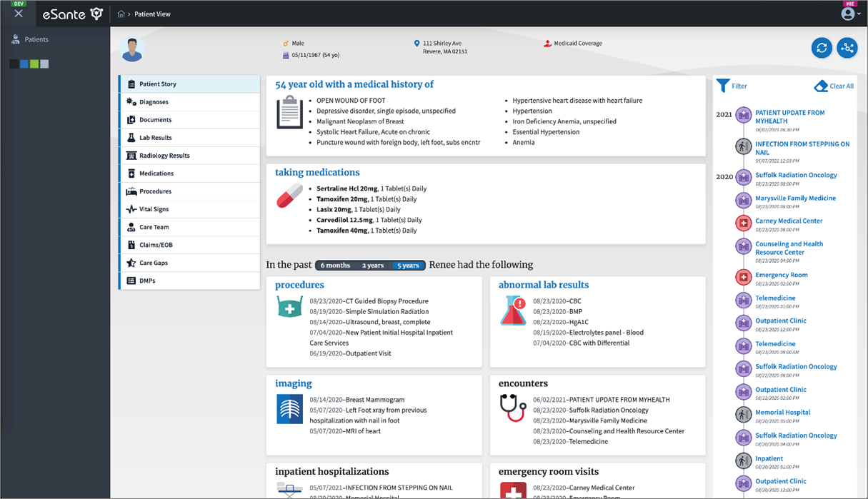Open Memorial Hospital timeline entry
This screenshot has height=499, width=868.
[782, 412]
